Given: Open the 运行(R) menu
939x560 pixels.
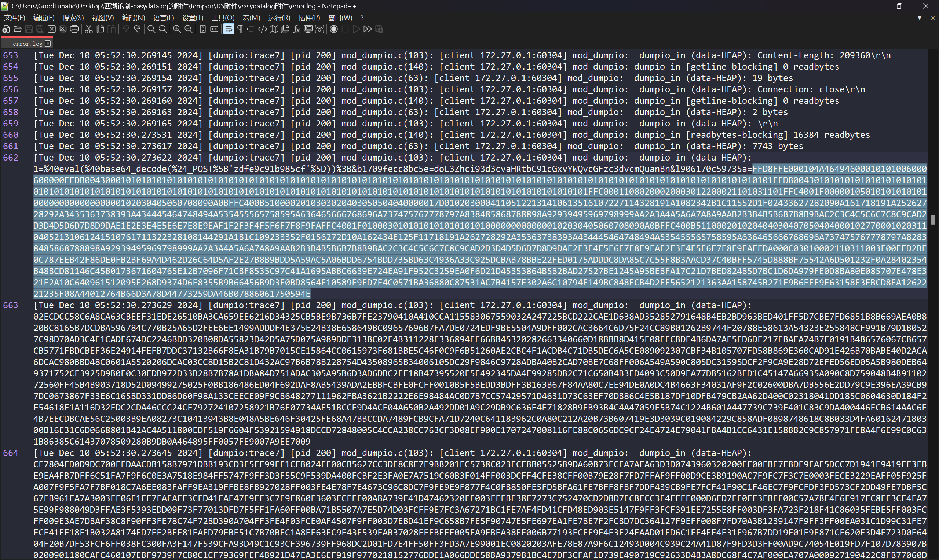Looking at the screenshot, I should [x=279, y=18].
